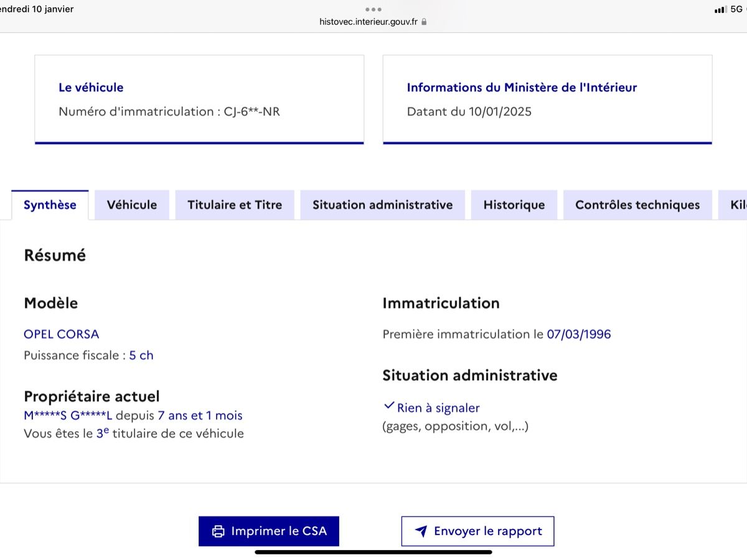This screenshot has height=560, width=747.
Task: Tap the home indicator bar at bottom
Action: [374, 551]
